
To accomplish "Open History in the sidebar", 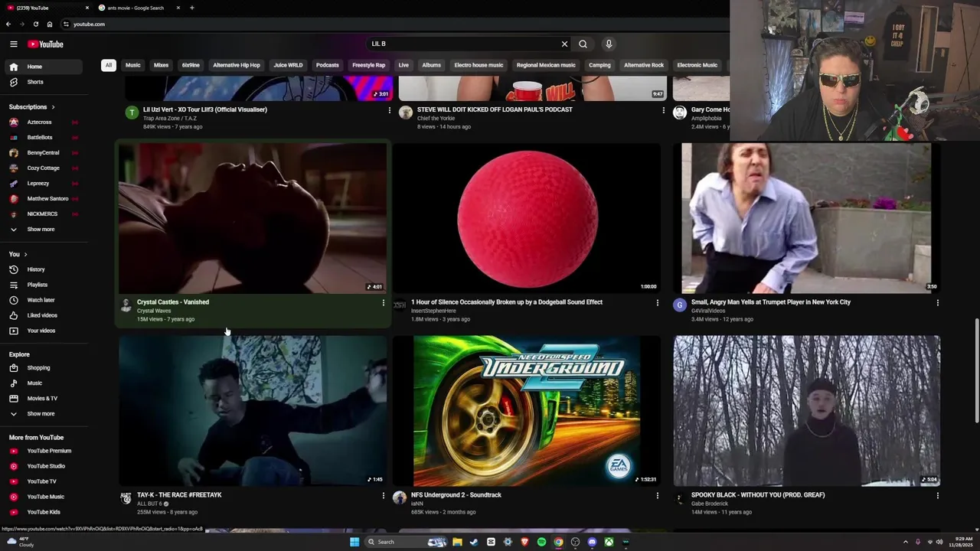I will [x=44, y=269].
